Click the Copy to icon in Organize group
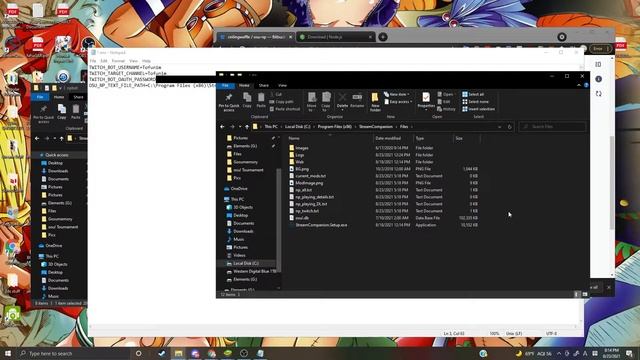640x360 pixels. point(326,101)
